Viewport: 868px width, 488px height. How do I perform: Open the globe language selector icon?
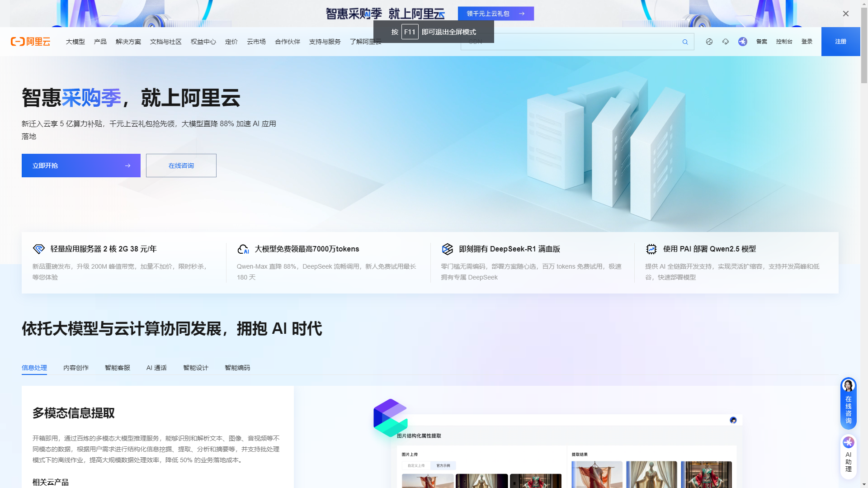click(x=709, y=42)
